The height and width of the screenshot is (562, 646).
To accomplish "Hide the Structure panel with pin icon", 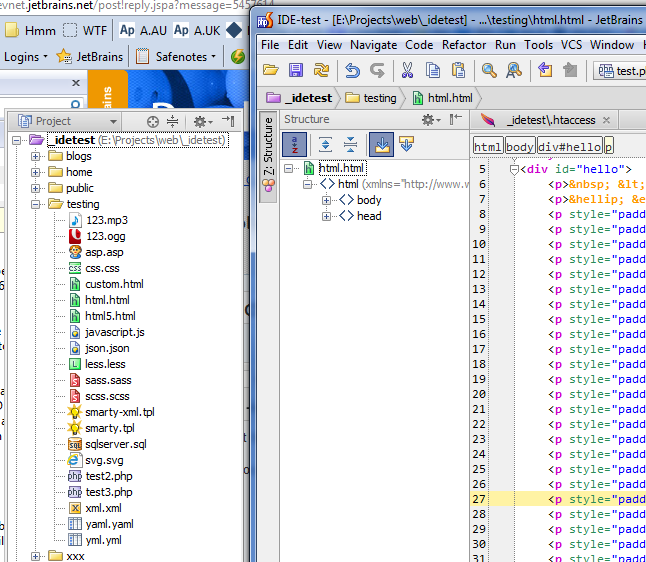I will pyautogui.click(x=456, y=119).
